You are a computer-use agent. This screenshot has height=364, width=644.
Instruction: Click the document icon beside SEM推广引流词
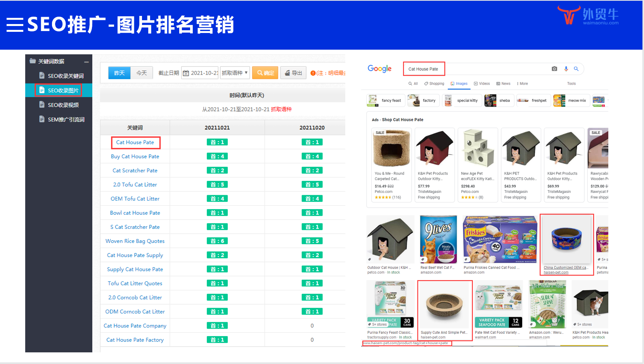[42, 119]
